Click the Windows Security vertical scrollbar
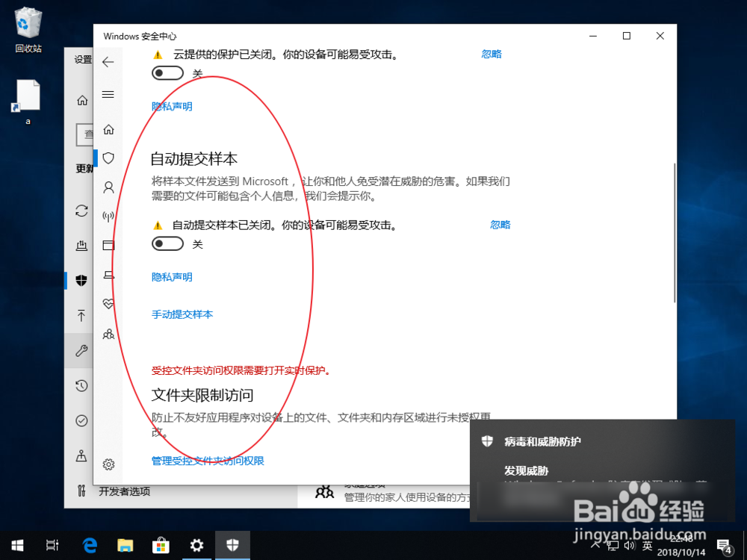The height and width of the screenshot is (560, 747). pyautogui.click(x=674, y=233)
